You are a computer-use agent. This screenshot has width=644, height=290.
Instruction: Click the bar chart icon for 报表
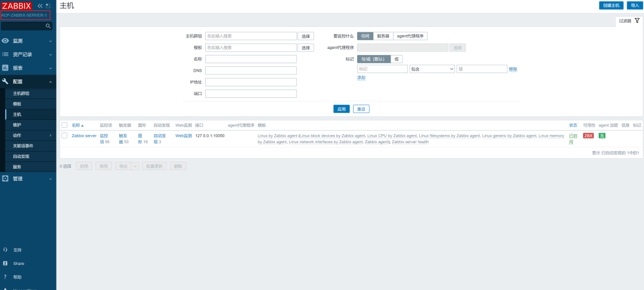point(5,68)
